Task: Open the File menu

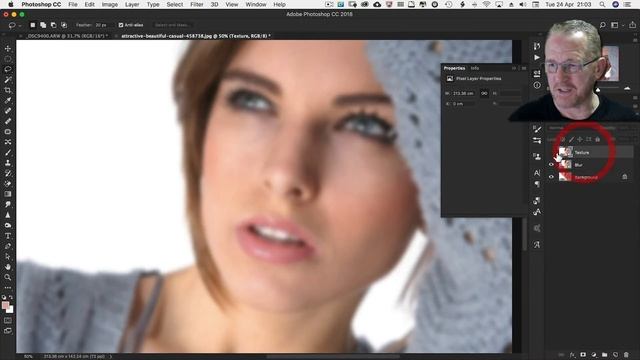Action: 73,4
